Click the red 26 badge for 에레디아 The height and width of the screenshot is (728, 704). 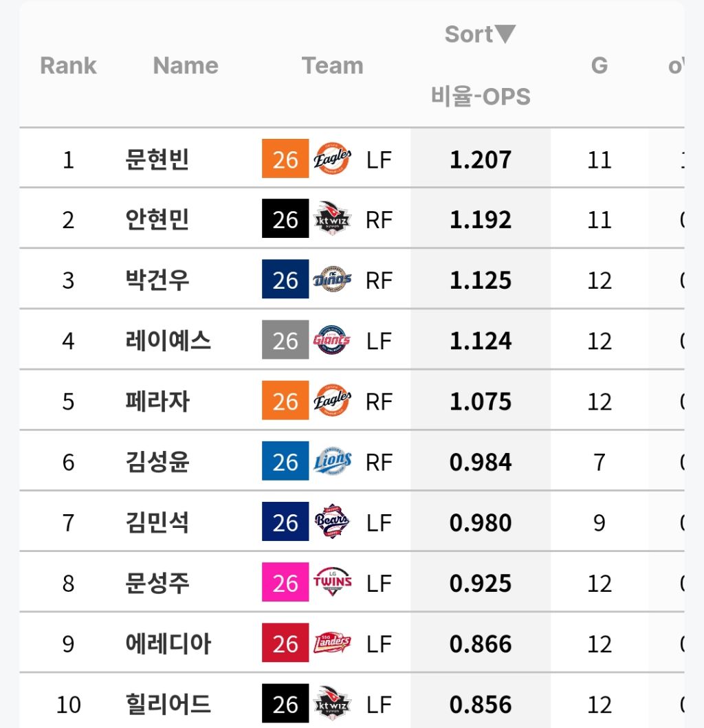[x=285, y=643]
